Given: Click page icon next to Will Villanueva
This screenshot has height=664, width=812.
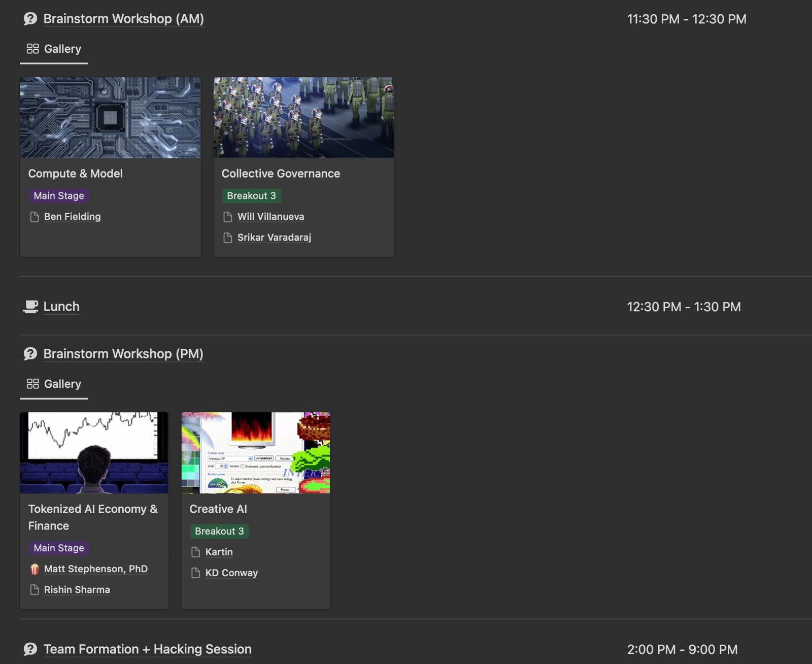Looking at the screenshot, I should click(x=228, y=217).
